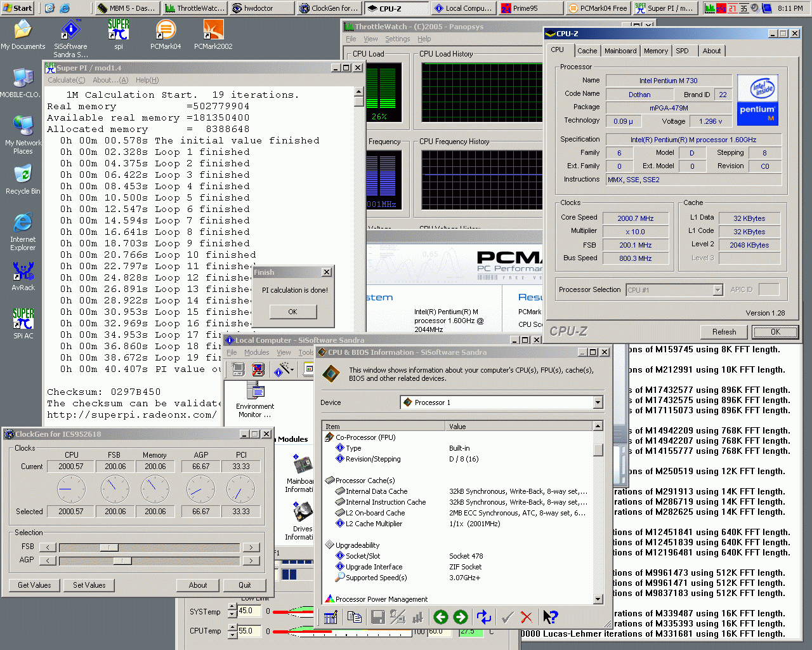Image resolution: width=812 pixels, height=650 pixels.
Task: Switch to the Cache tab in CPU-Z
Action: coord(587,51)
